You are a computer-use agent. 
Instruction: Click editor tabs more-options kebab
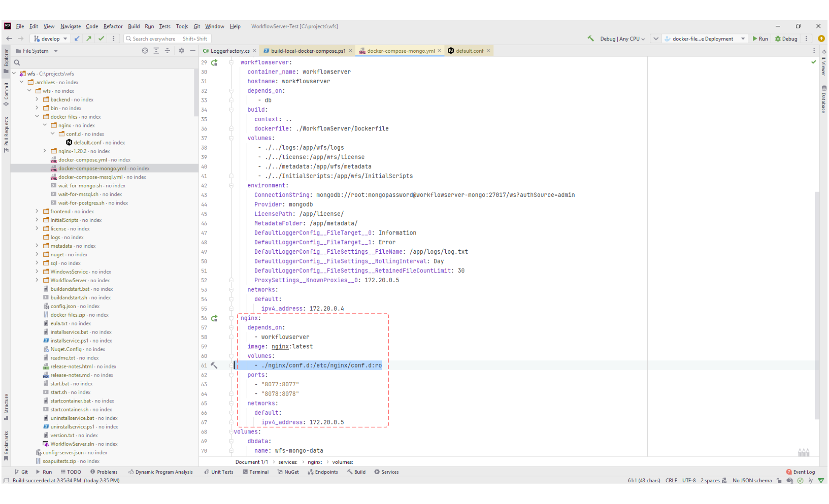tap(814, 51)
